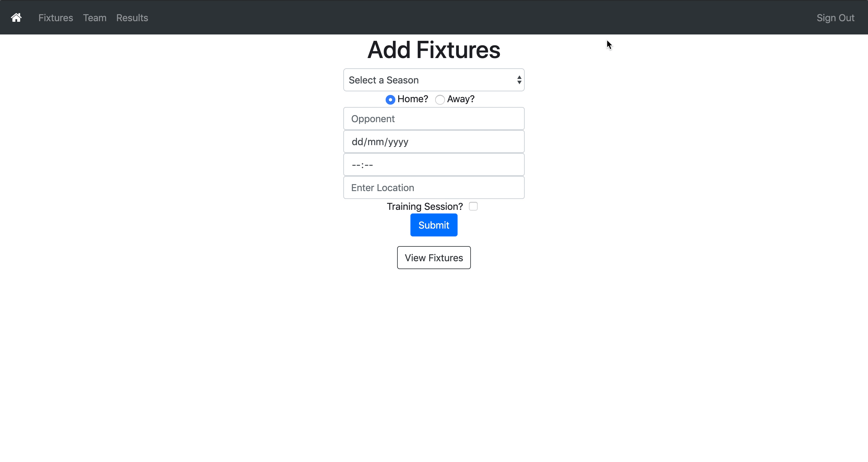Image resolution: width=868 pixels, height=462 pixels.
Task: Expand the Select a Season dropdown
Action: 434,80
